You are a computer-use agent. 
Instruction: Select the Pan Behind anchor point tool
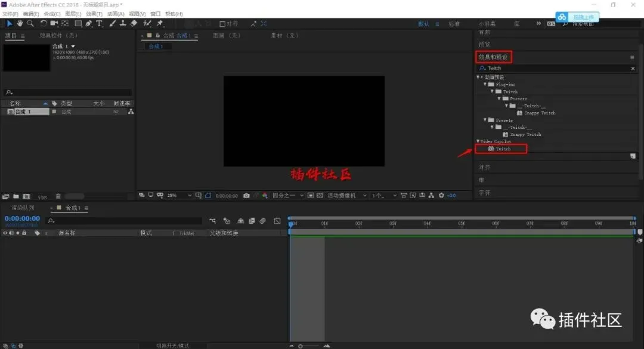(x=65, y=23)
